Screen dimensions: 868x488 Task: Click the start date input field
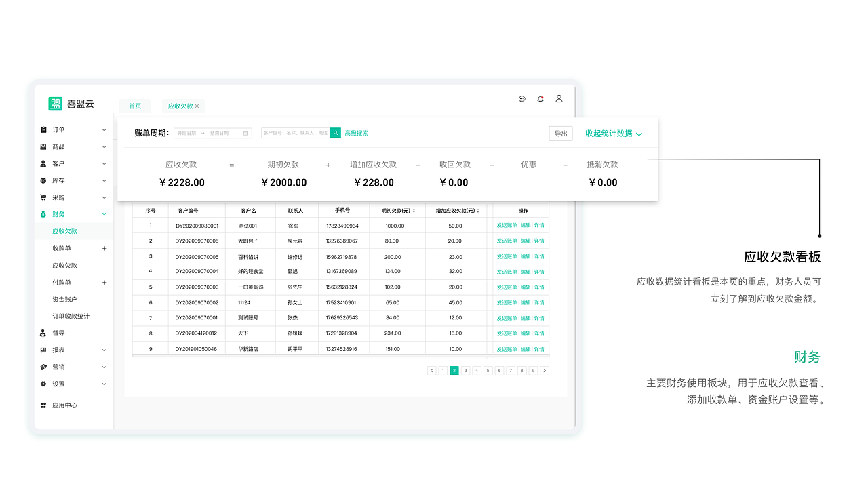pos(187,134)
